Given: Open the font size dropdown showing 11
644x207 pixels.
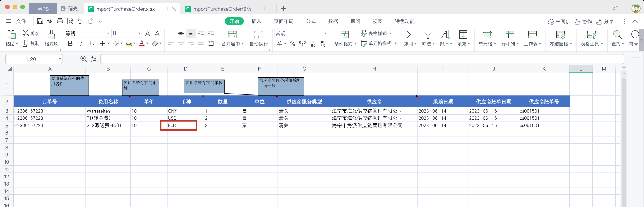Looking at the screenshot, I should 139,33.
